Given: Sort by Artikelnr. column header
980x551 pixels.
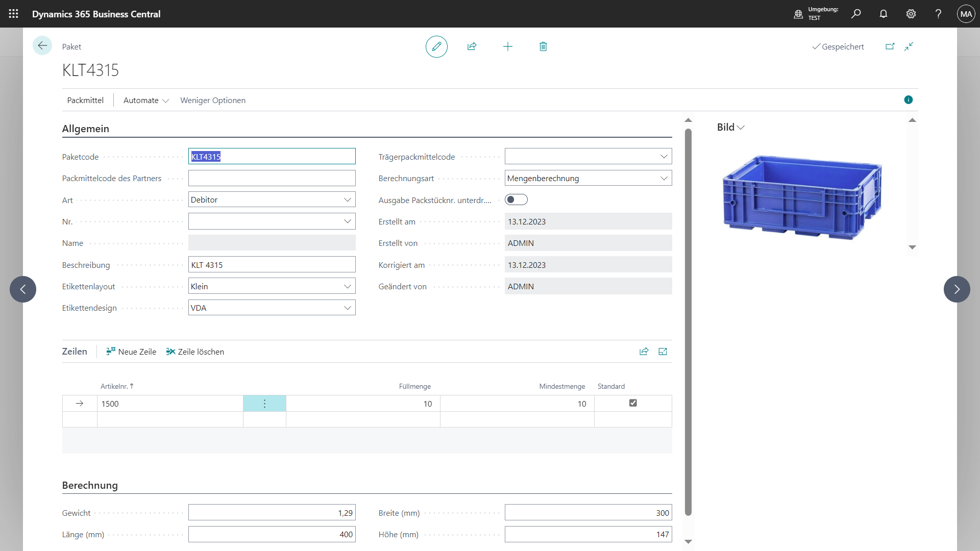Looking at the screenshot, I should (x=117, y=386).
